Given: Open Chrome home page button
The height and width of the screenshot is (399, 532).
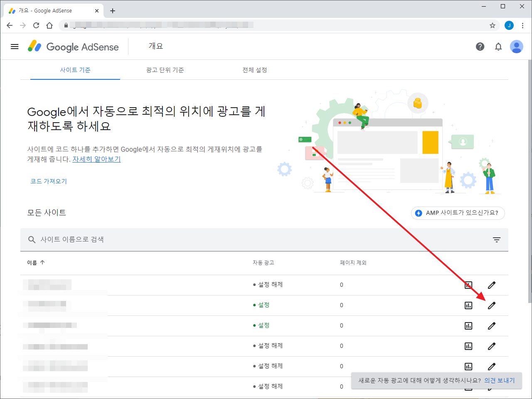Looking at the screenshot, I should click(x=49, y=25).
